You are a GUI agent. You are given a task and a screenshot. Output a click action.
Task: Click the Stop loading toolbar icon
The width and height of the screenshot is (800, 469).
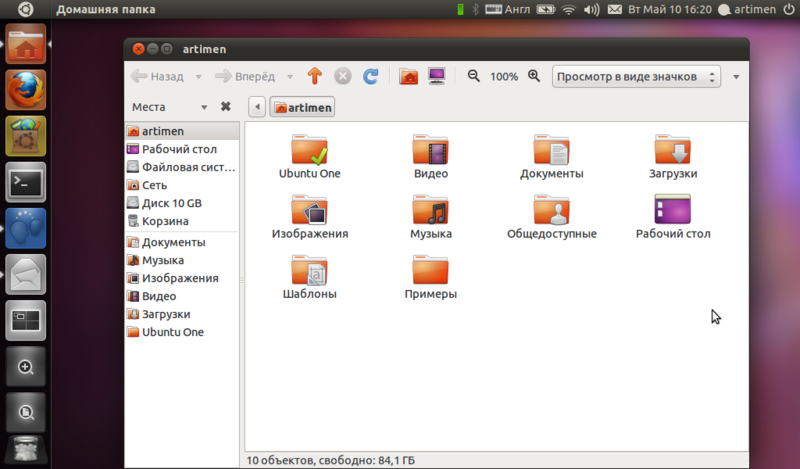point(343,77)
